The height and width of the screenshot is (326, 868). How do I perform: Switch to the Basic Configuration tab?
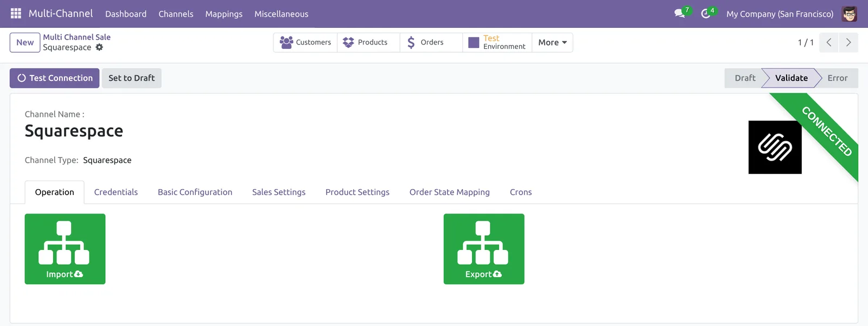coord(195,192)
